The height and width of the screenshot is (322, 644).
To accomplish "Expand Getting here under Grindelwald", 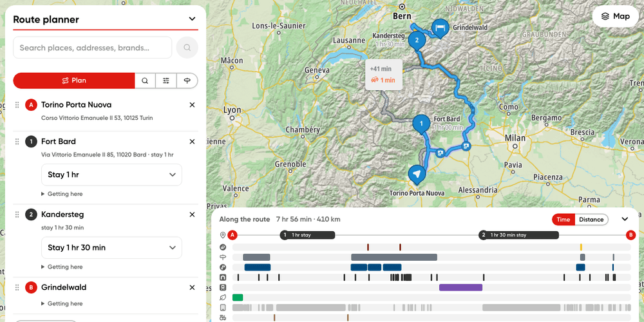I will point(62,303).
